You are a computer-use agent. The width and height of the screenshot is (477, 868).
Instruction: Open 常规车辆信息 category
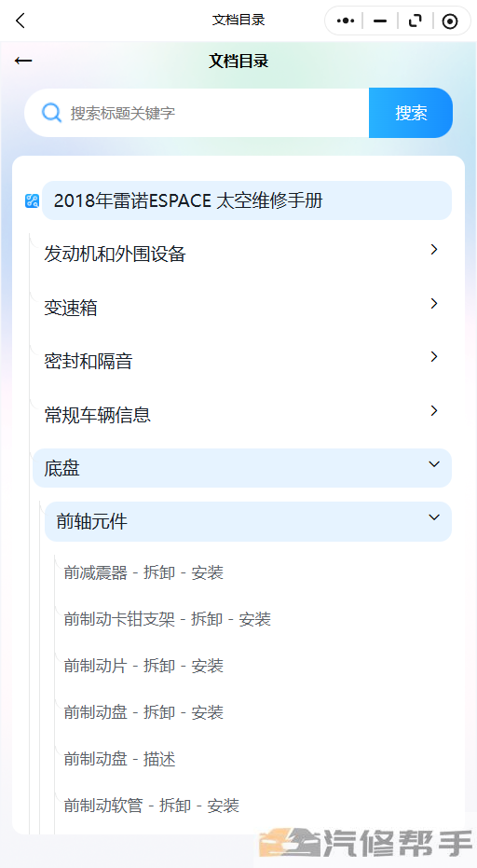(x=242, y=414)
